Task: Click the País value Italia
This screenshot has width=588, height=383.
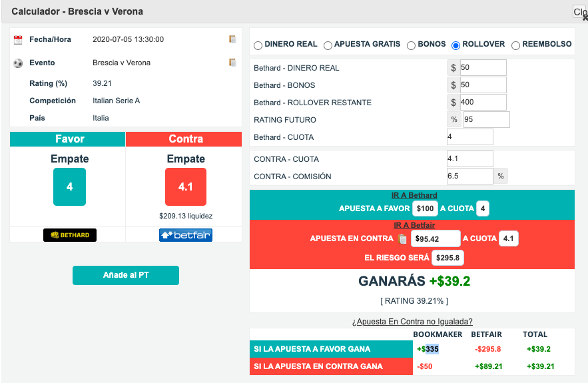Action: [101, 118]
